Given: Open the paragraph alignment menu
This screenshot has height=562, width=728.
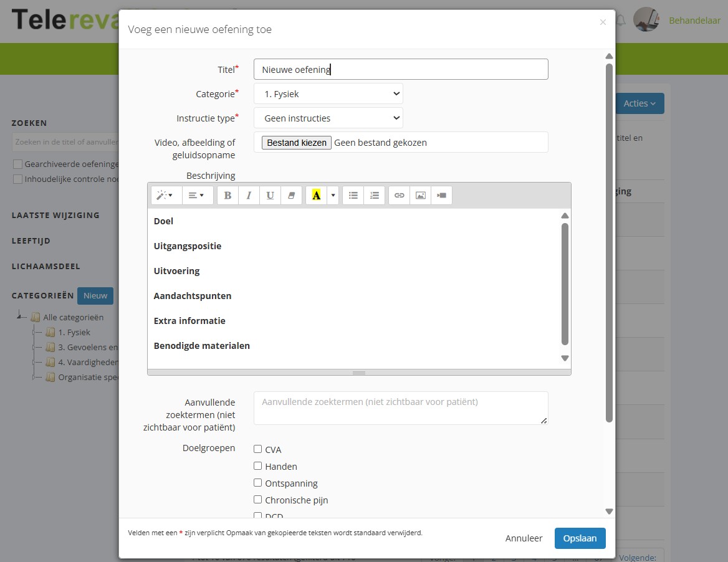Looking at the screenshot, I should [197, 196].
